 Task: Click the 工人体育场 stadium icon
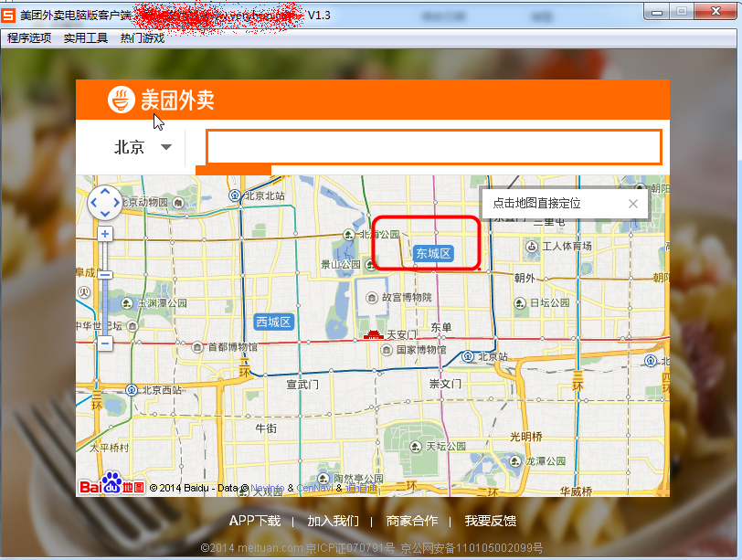[532, 246]
